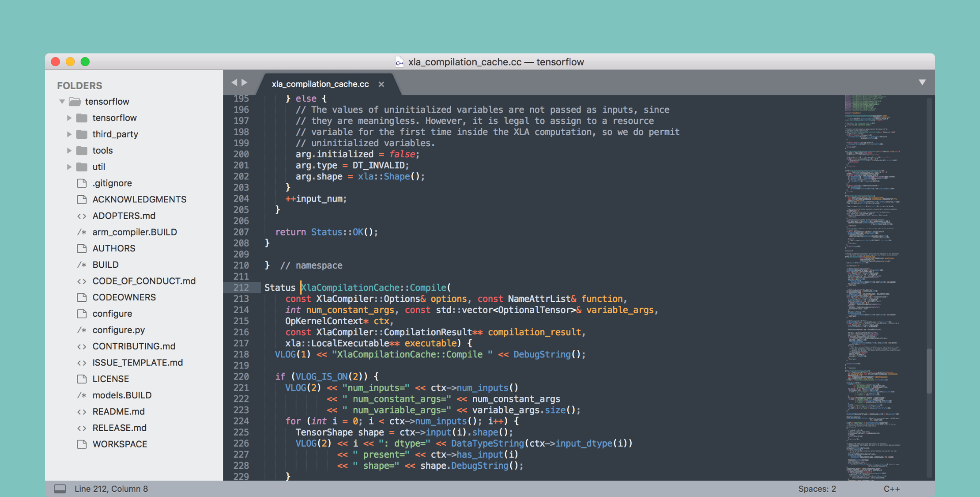Viewport: 980px width, 497px height.
Task: Expand the util folder
Action: (x=70, y=166)
